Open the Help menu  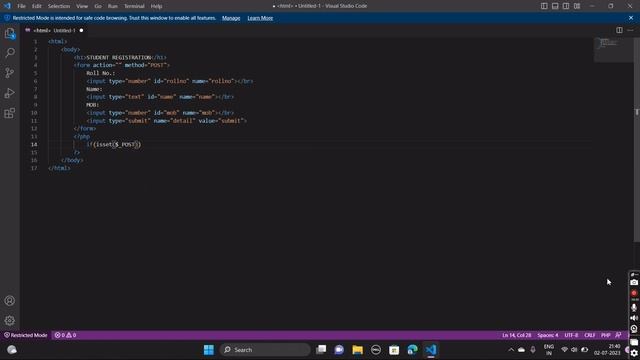[156, 6]
